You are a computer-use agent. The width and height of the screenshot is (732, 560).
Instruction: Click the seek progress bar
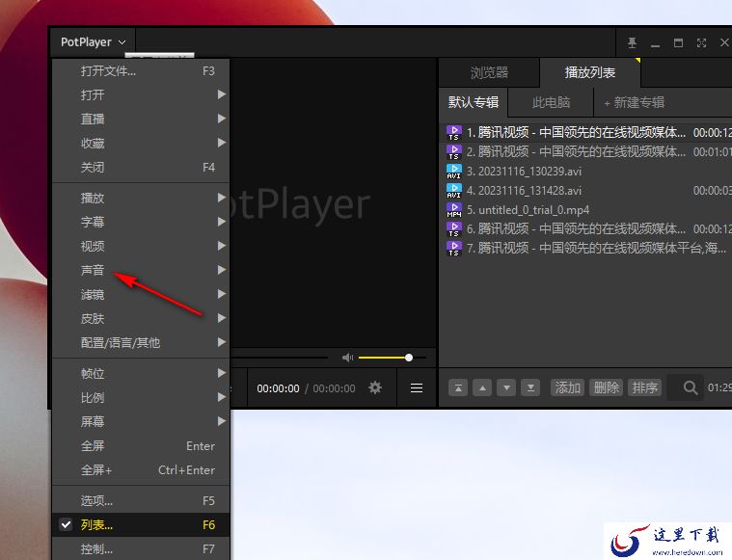coord(279,358)
